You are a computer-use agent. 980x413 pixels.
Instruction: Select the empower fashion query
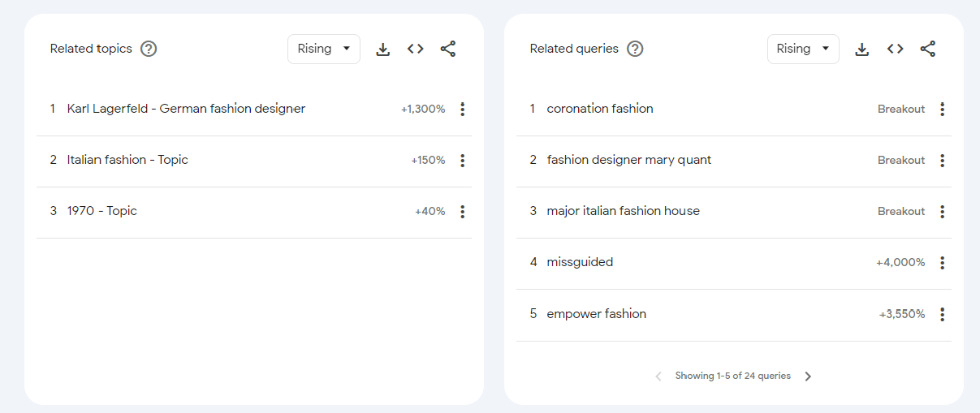[x=596, y=314]
